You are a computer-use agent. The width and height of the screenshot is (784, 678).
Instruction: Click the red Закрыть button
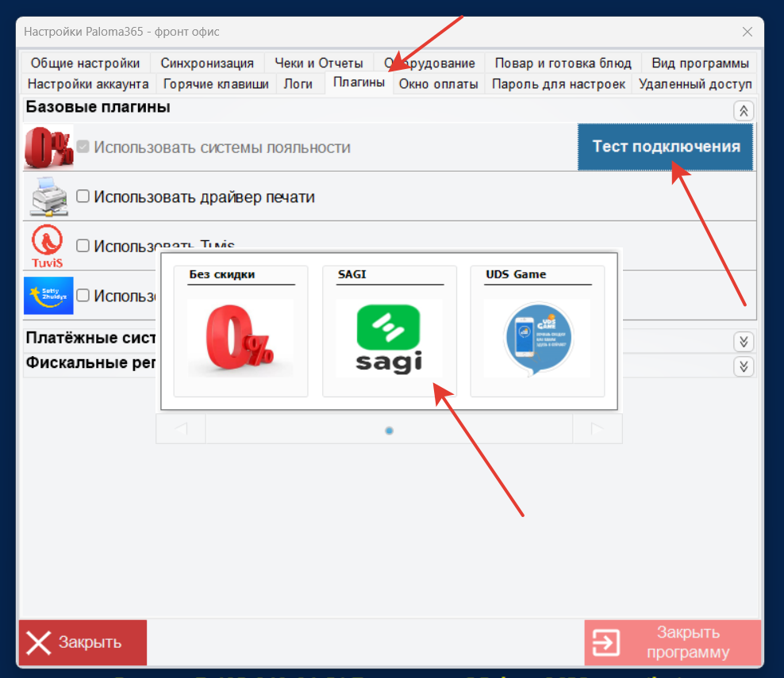(x=83, y=642)
